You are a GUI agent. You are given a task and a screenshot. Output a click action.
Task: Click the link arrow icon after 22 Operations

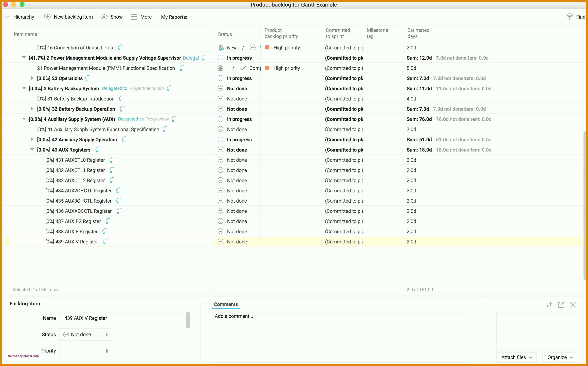[88, 78]
